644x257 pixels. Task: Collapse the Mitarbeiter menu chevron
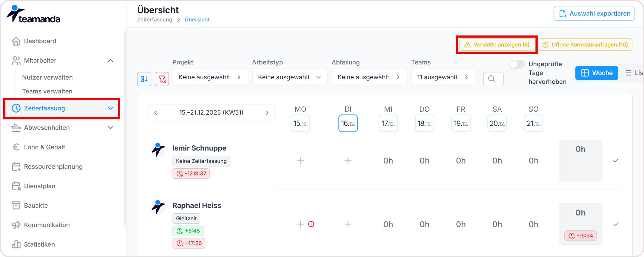(x=110, y=61)
